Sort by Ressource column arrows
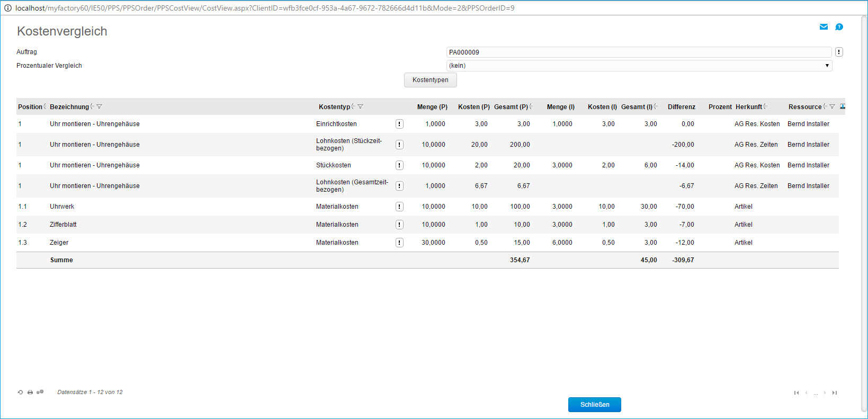 tap(825, 106)
